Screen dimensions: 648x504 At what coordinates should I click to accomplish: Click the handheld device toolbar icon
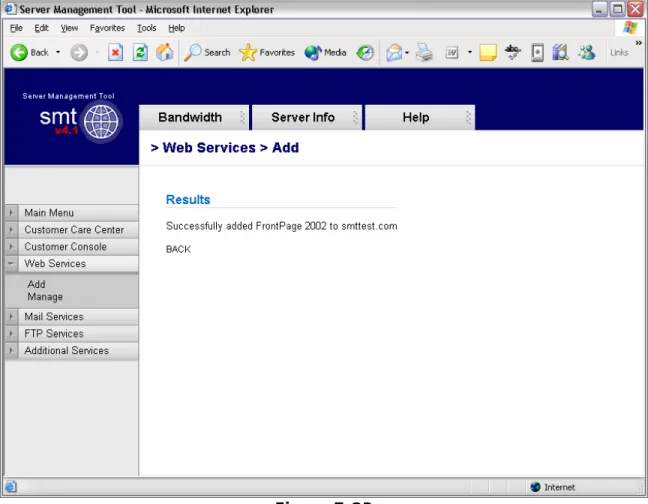[x=537, y=52]
